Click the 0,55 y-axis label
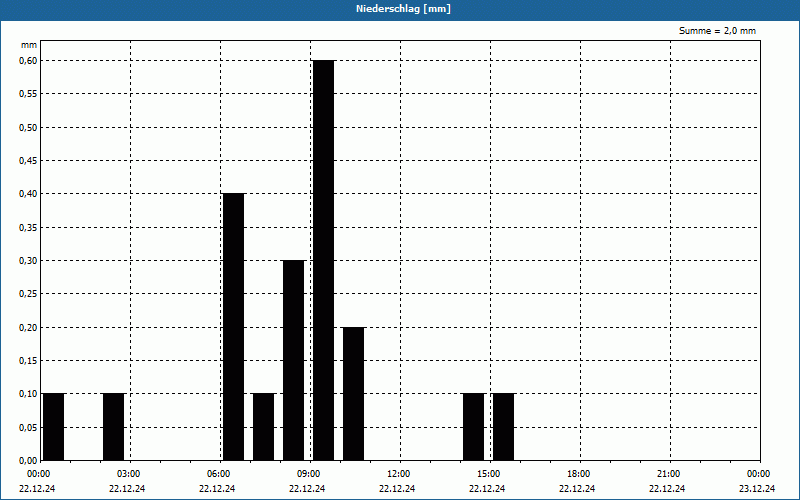The width and height of the screenshot is (800, 500). tap(28, 94)
